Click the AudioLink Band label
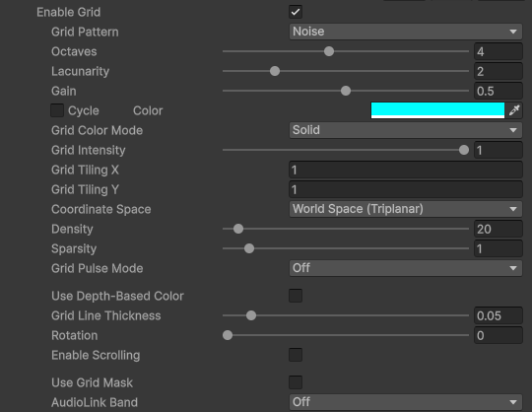 [95, 402]
